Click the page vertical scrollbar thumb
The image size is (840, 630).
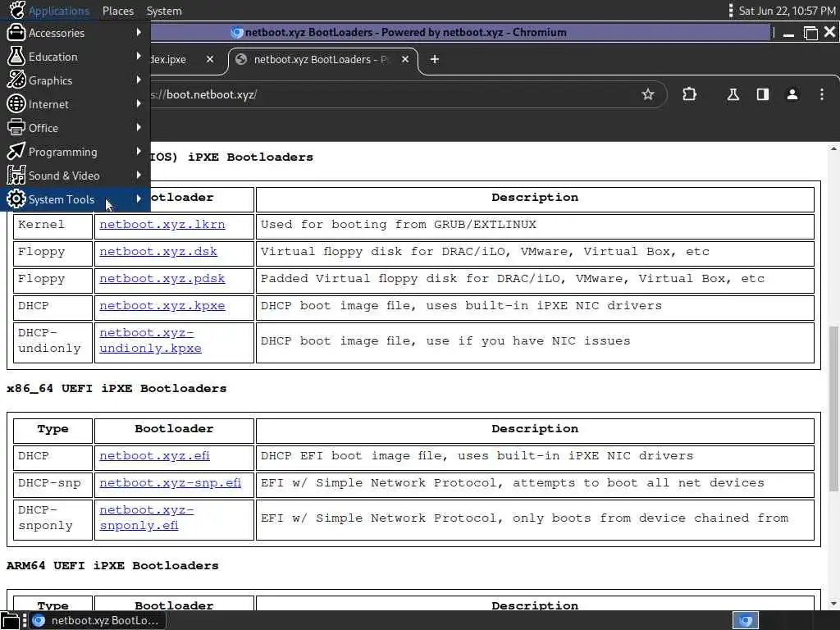pos(833,409)
